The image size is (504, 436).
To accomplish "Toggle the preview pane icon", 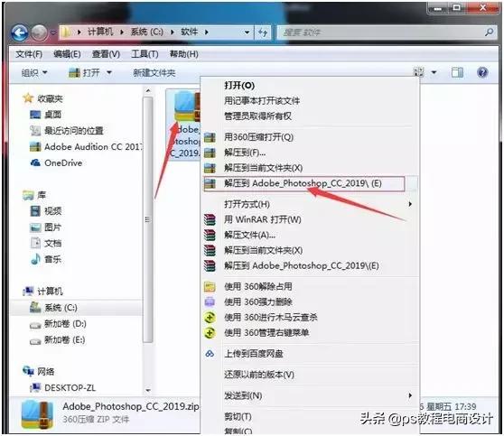I will pyautogui.click(x=457, y=72).
